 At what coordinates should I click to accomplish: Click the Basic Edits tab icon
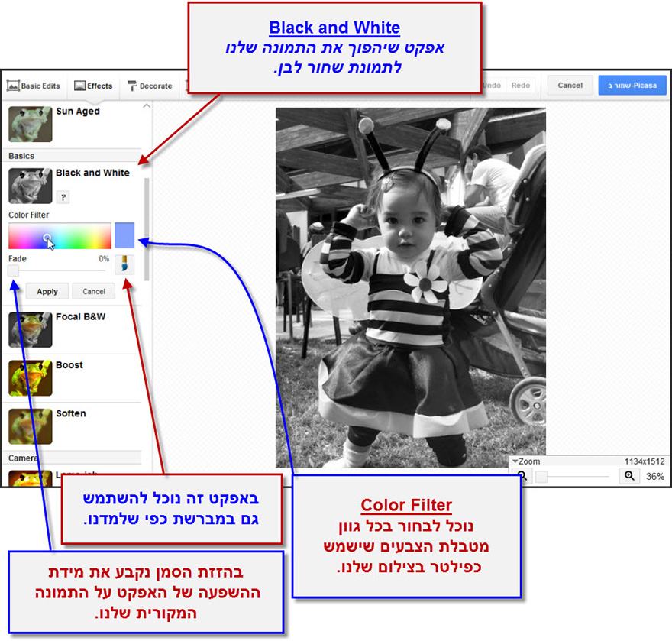click(x=13, y=86)
